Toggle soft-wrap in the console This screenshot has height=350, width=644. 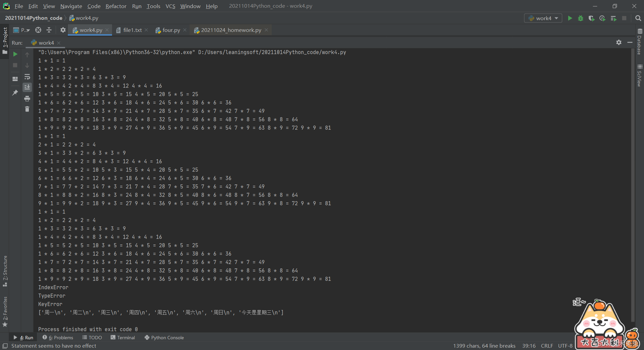[27, 77]
